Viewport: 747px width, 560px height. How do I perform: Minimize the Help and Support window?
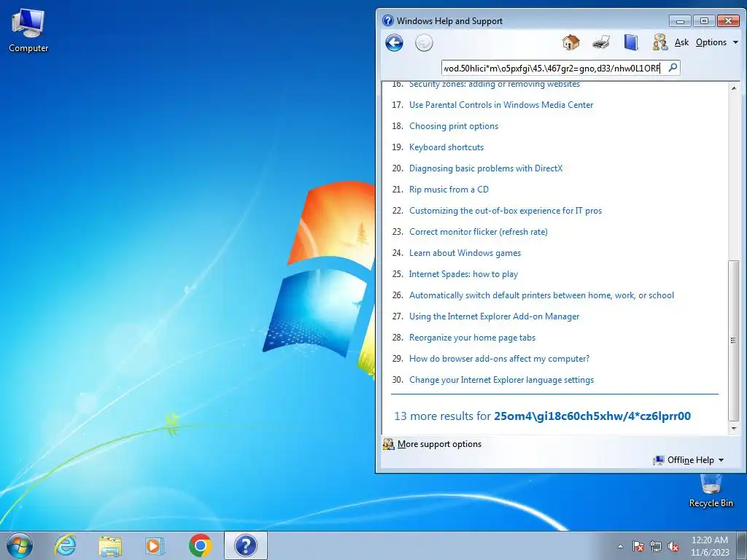[x=681, y=21]
